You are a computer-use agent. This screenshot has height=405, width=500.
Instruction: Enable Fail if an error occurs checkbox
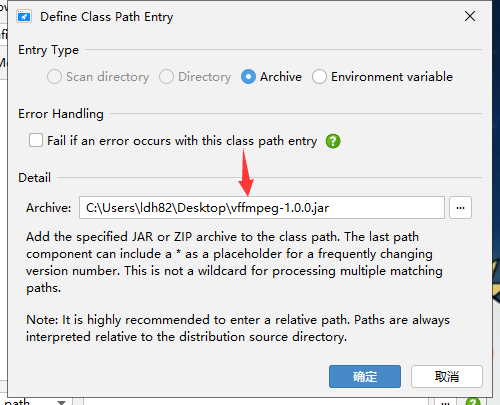click(36, 140)
